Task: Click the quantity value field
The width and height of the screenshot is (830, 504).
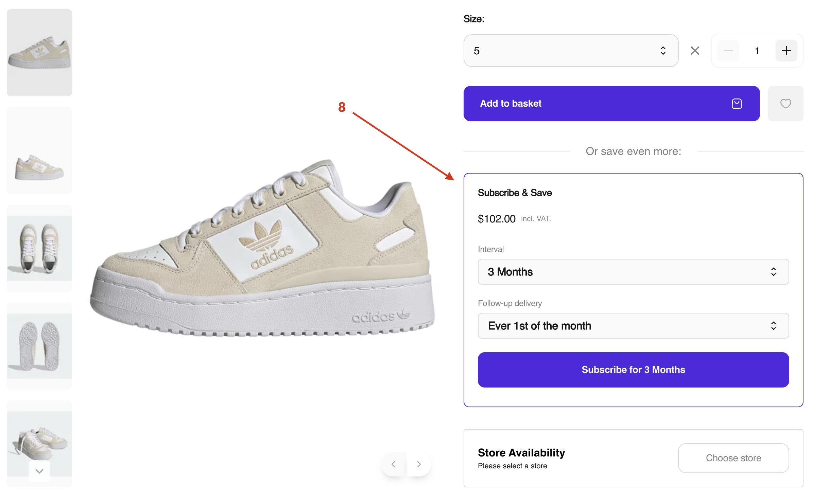Action: (757, 51)
